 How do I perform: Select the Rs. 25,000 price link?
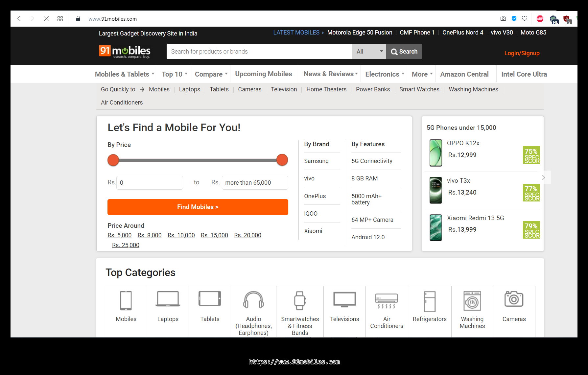[x=126, y=245]
